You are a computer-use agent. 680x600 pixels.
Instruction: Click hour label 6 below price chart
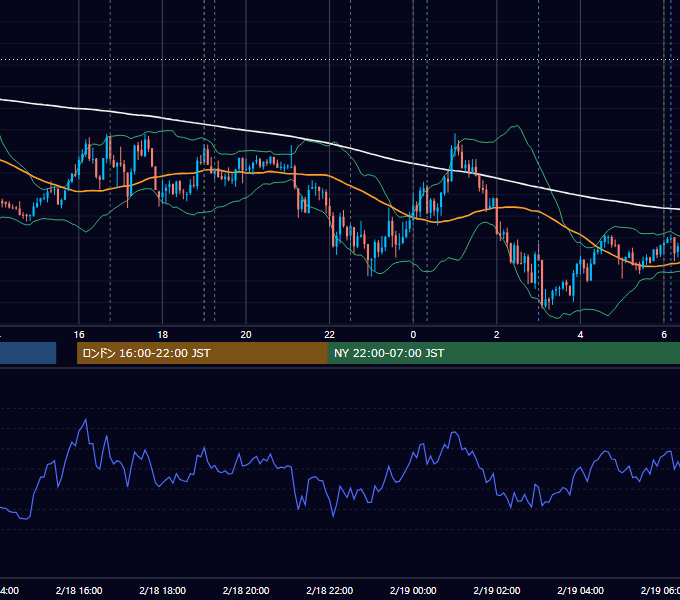(664, 335)
